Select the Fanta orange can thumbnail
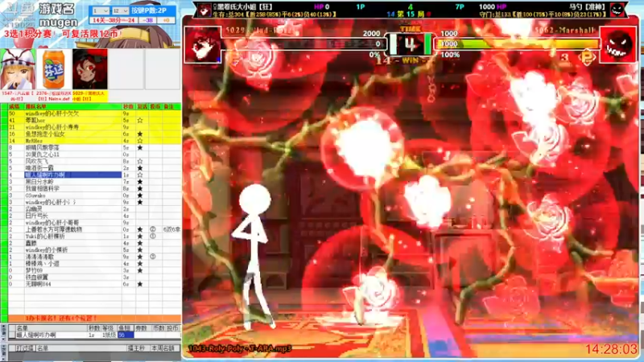This screenshot has width=644, height=362. click(x=54, y=69)
